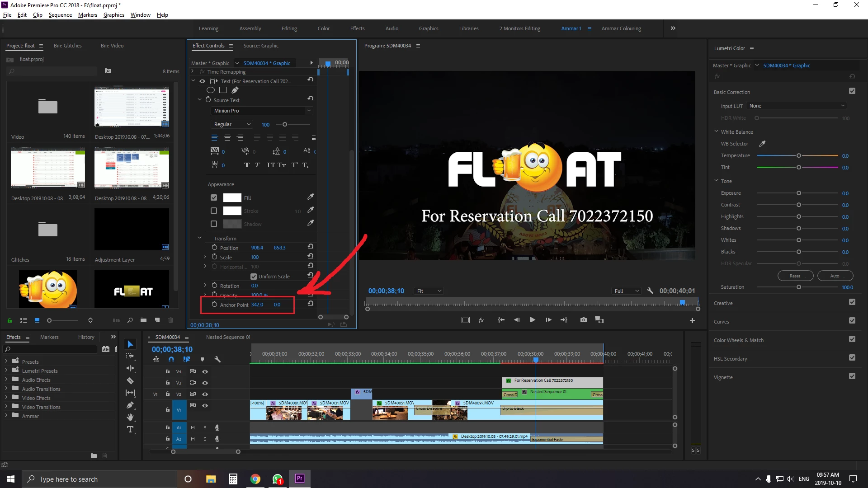The width and height of the screenshot is (868, 488).
Task: Toggle V3 track output eye icon
Action: [x=205, y=383]
